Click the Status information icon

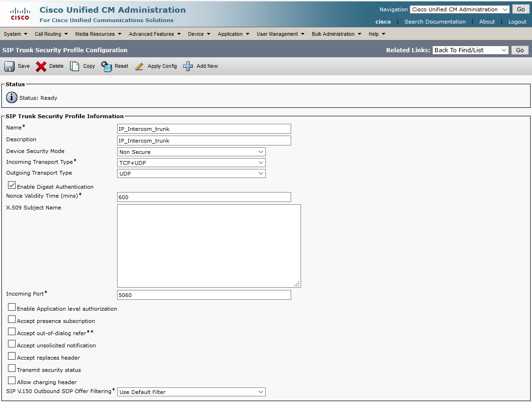coord(12,97)
